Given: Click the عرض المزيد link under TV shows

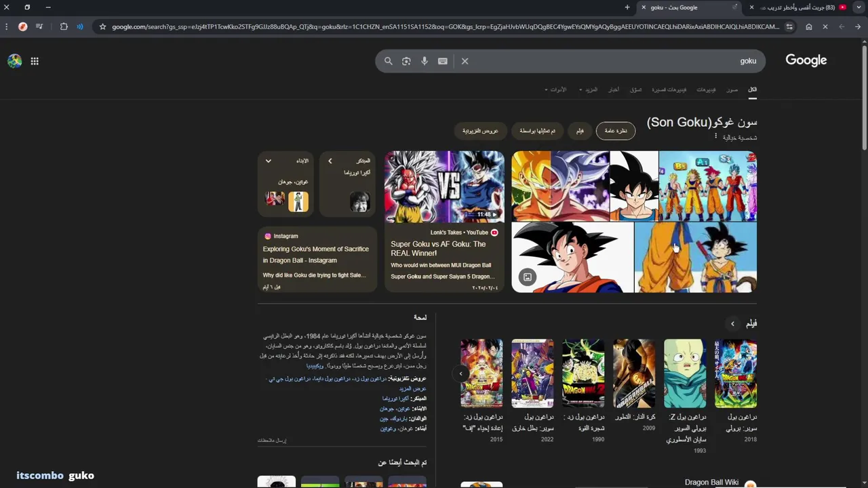Looking at the screenshot, I should 412,388.
